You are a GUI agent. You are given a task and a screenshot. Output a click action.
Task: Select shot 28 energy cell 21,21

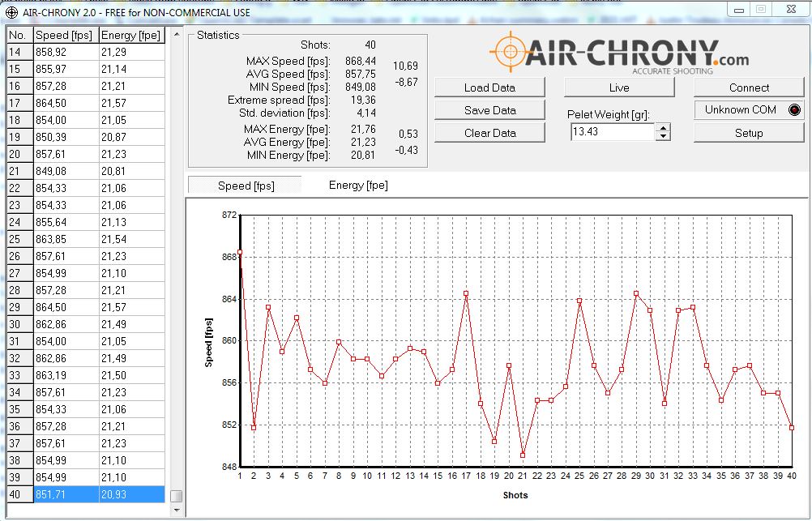click(131, 290)
